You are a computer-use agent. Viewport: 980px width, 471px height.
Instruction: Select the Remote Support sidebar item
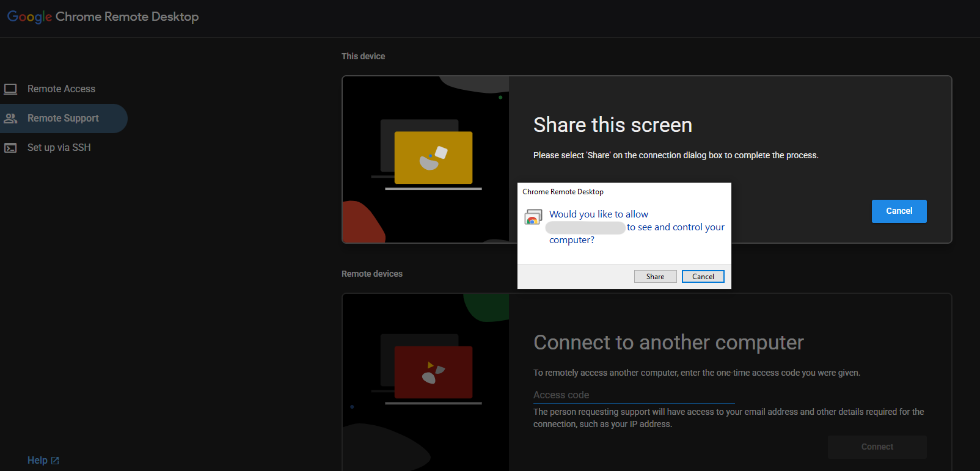click(64, 119)
